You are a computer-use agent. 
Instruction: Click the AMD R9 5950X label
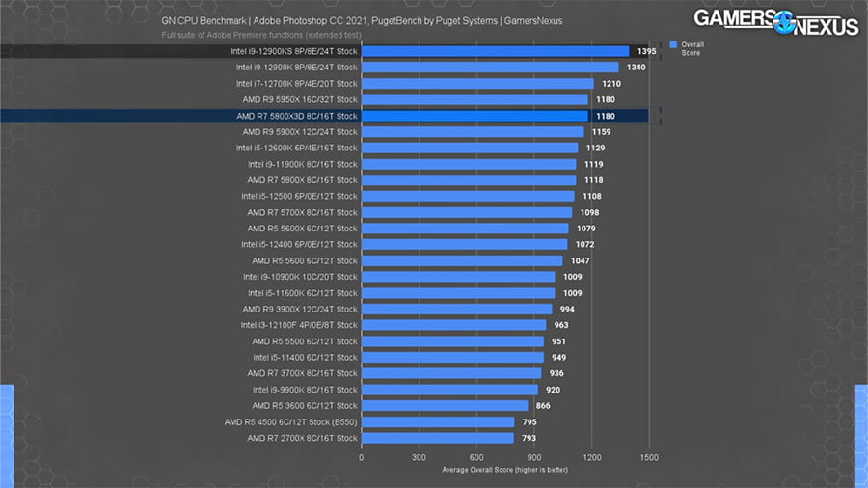[302, 99]
